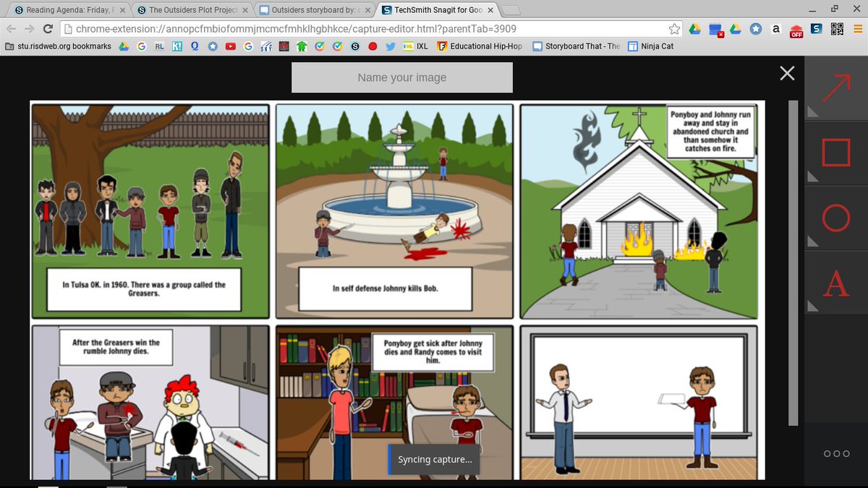Reload the current page
The height and width of the screenshot is (488, 868).
[x=48, y=29]
